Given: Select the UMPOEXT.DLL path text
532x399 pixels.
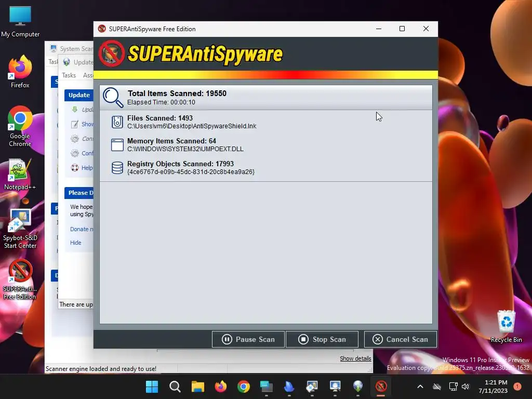Looking at the screenshot, I should 185,149.
